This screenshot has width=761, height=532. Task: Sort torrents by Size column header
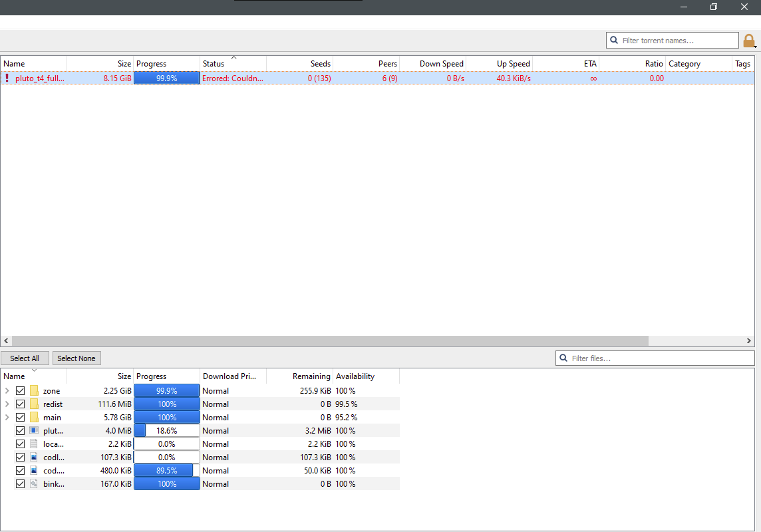[100, 64]
